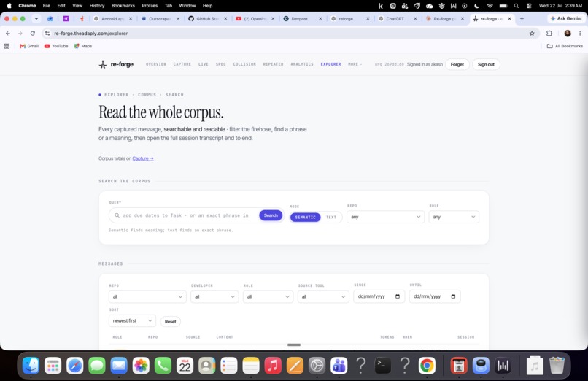Go to Repeated nav item

click(x=273, y=64)
